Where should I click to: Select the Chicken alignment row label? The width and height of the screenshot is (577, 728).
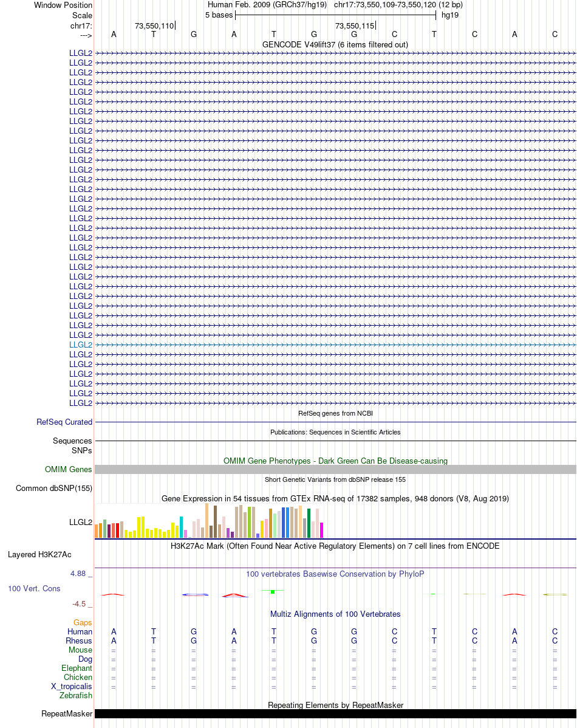point(78,678)
